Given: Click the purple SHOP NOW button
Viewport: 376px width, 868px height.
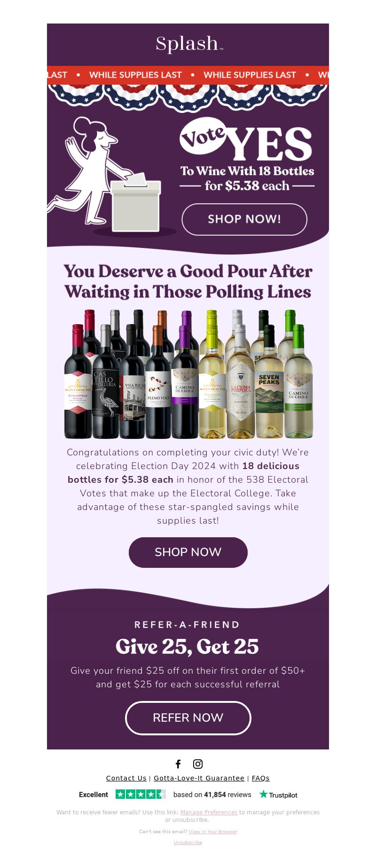Looking at the screenshot, I should (188, 552).
